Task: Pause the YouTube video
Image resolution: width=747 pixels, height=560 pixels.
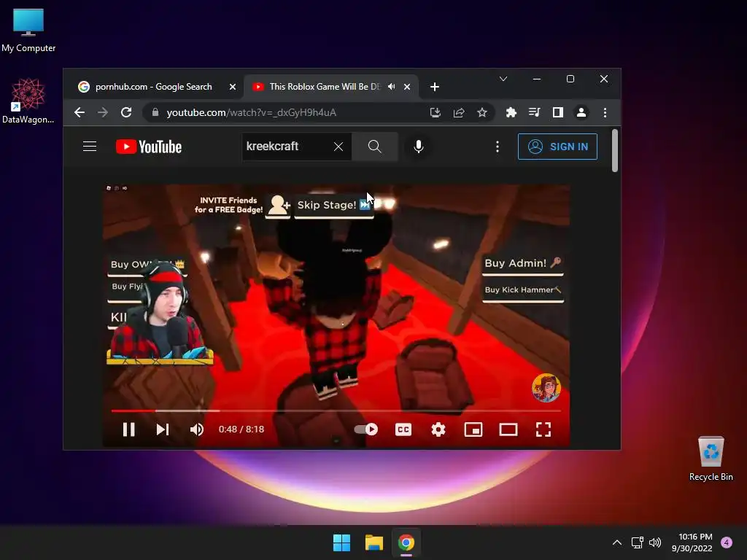Action: (x=128, y=429)
